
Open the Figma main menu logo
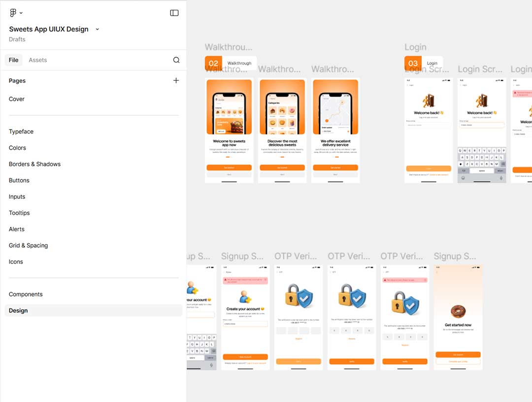coord(13,13)
